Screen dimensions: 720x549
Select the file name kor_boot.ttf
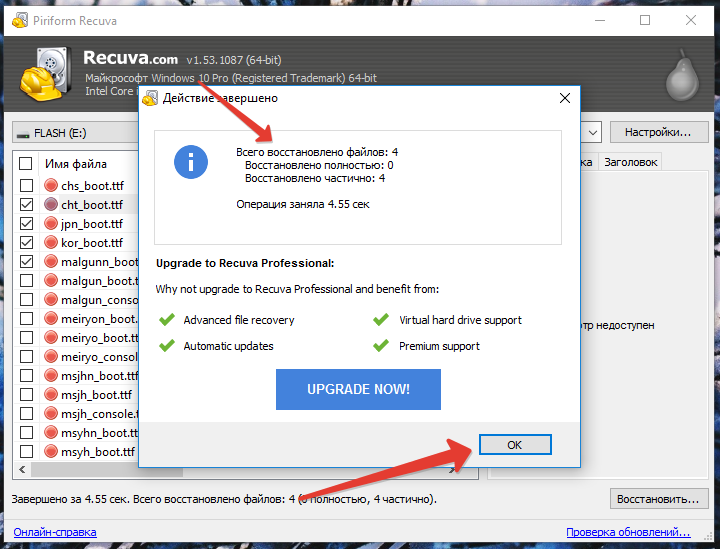tap(92, 242)
